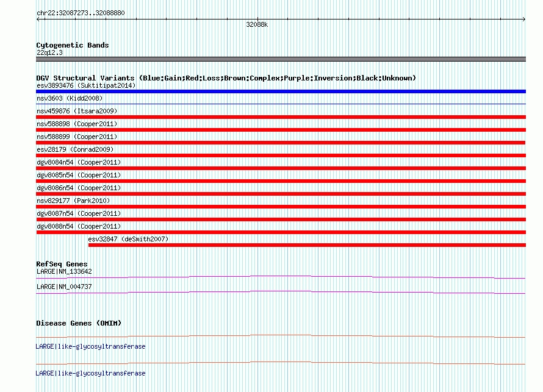Select the chr22:32087273..32088880 coordinate label

[x=81, y=13]
